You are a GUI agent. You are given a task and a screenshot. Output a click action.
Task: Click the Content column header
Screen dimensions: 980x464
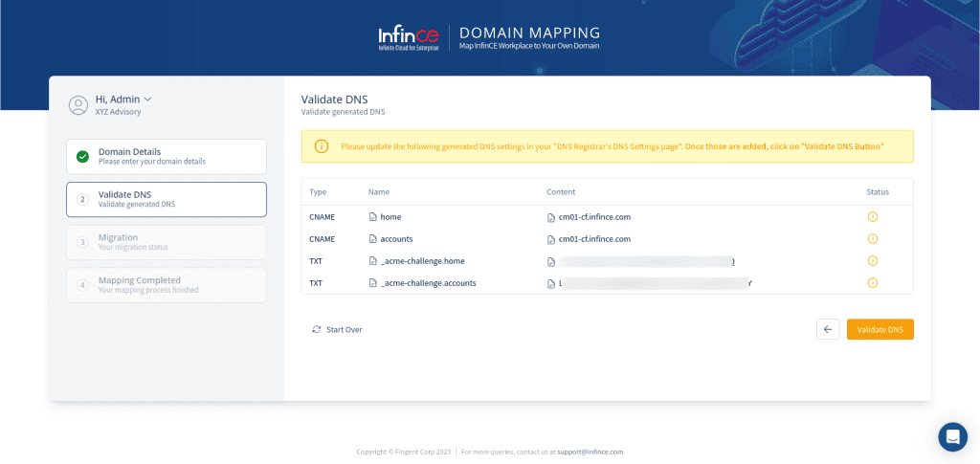coord(561,191)
